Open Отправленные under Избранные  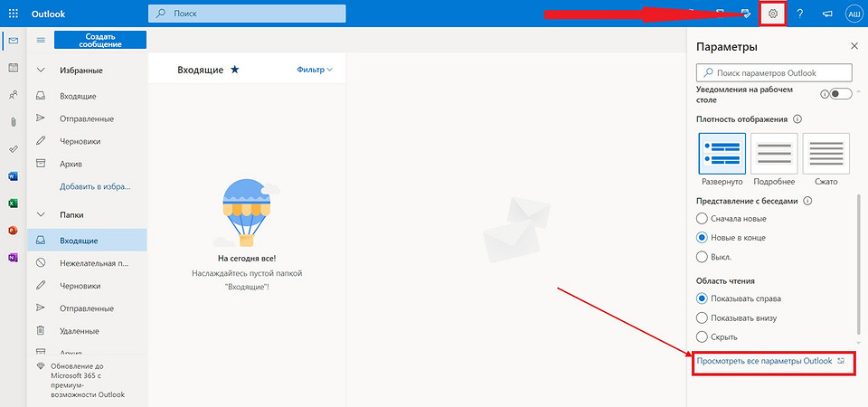click(88, 118)
